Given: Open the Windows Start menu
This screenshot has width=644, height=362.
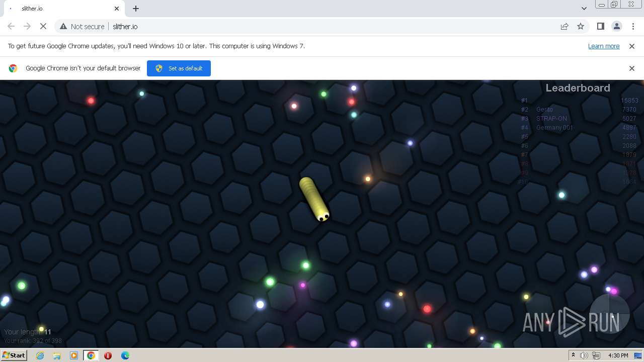Looking at the screenshot, I should (x=14, y=355).
